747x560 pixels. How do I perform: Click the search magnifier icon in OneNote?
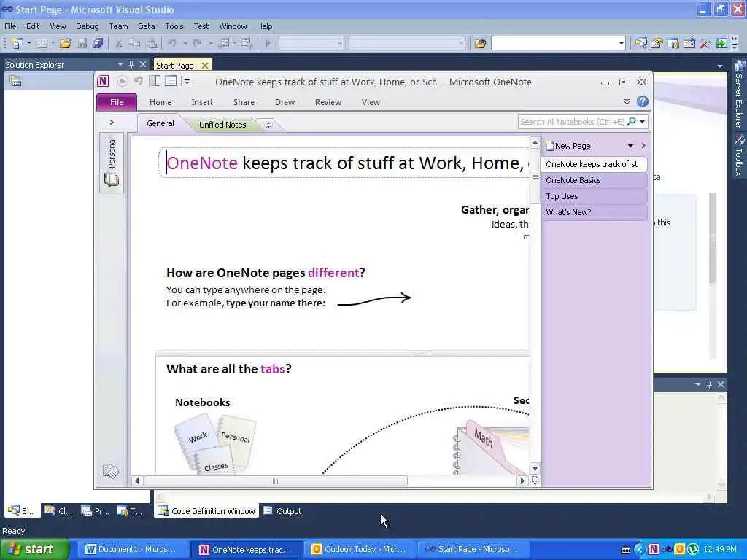631,122
